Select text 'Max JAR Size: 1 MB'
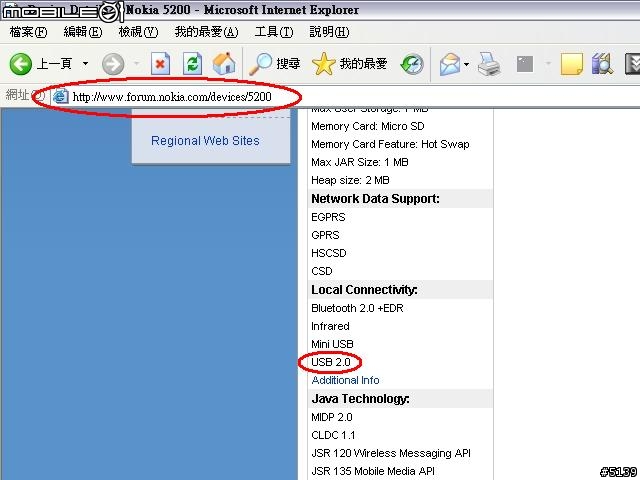640x480 pixels. point(360,162)
